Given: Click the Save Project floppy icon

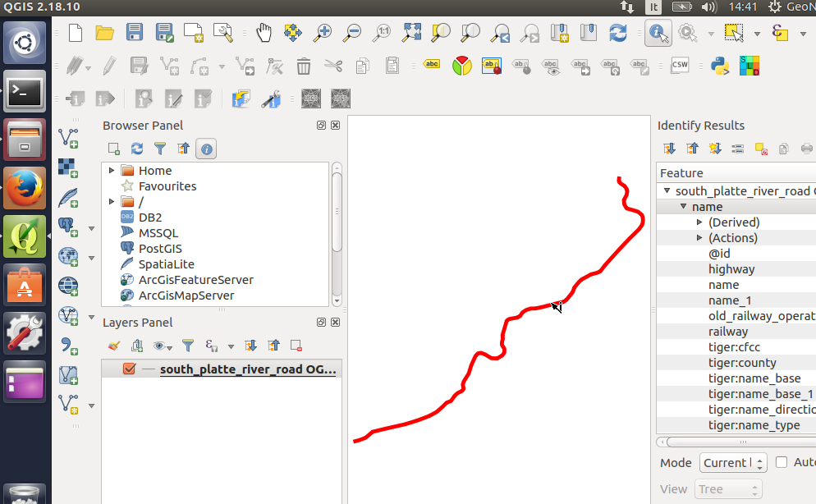Looking at the screenshot, I should pos(135,33).
